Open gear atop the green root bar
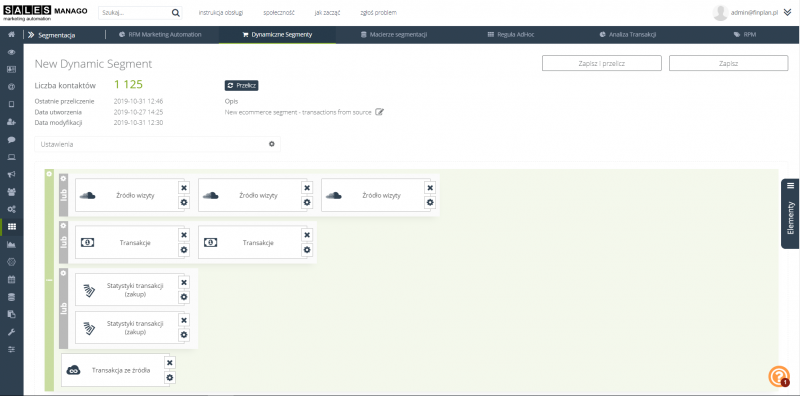The image size is (800, 396). (49, 174)
